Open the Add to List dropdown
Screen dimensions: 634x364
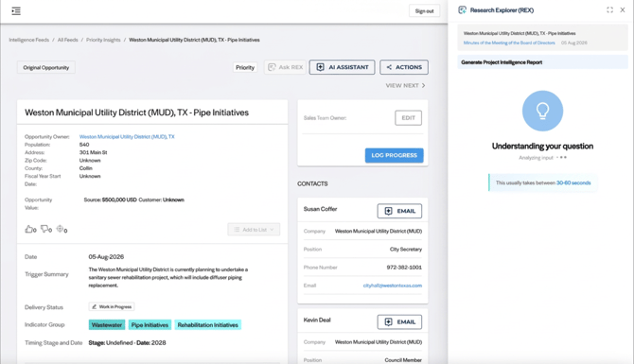click(254, 230)
